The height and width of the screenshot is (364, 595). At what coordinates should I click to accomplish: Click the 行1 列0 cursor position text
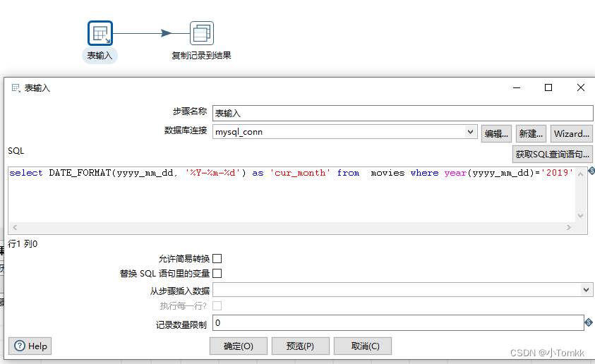pos(23,244)
